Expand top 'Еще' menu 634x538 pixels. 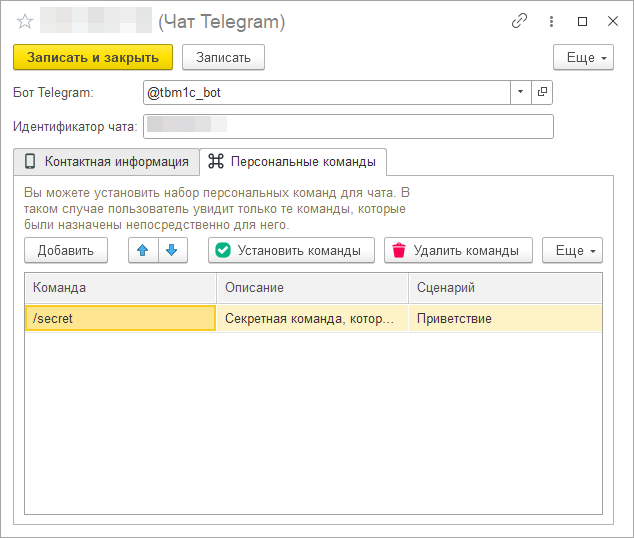click(x=583, y=57)
